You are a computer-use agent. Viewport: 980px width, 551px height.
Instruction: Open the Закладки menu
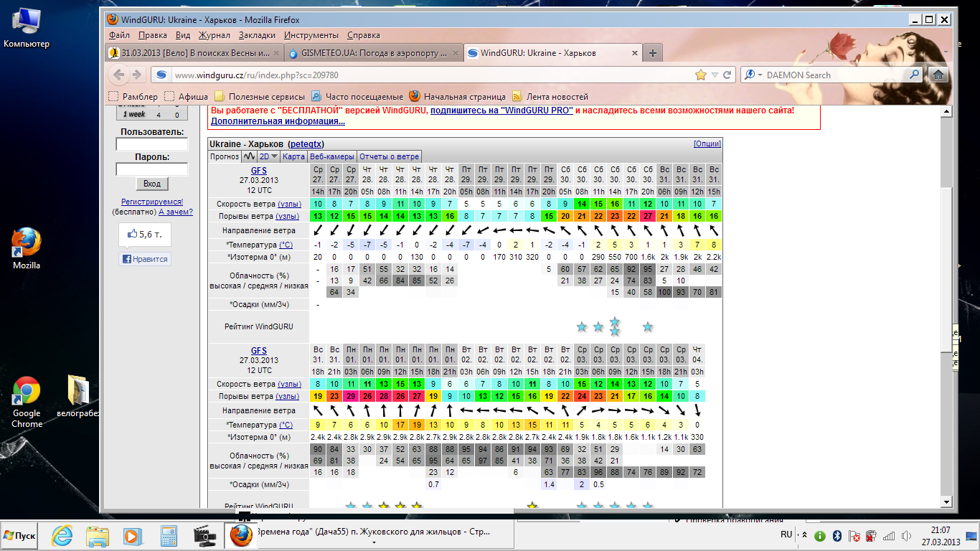[257, 35]
